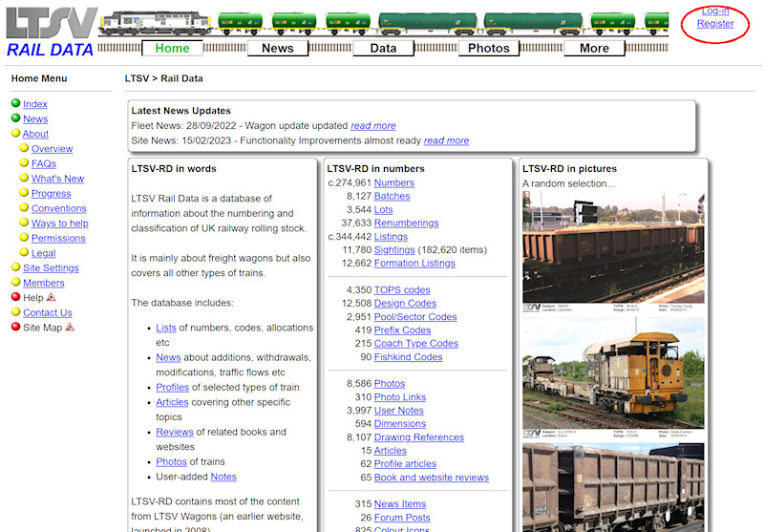Click the yellow bullet beside Members

pos(15,283)
